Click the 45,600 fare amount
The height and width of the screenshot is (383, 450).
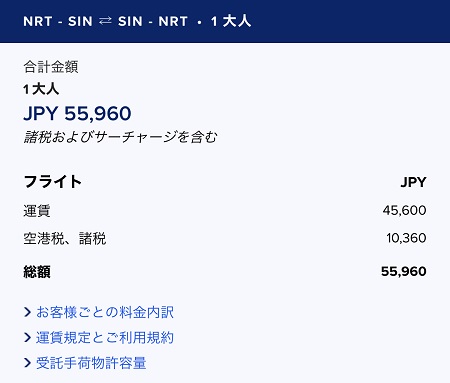(x=404, y=210)
